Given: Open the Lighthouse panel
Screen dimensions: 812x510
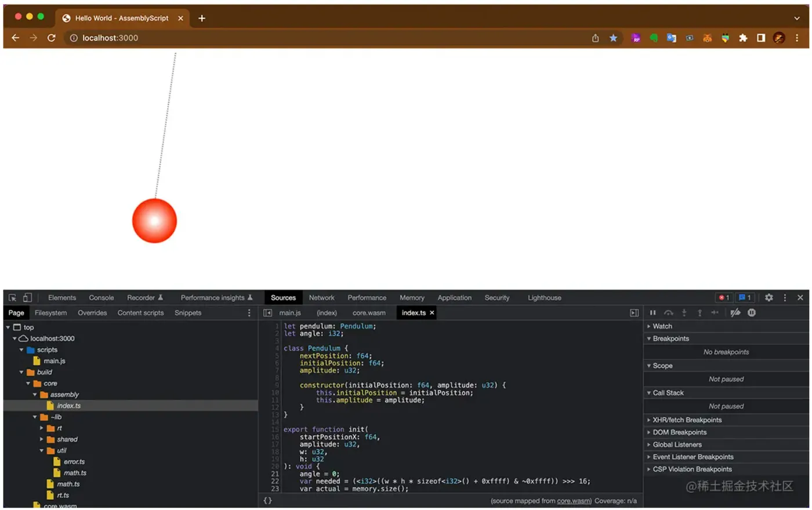Looking at the screenshot, I should pyautogui.click(x=545, y=297).
